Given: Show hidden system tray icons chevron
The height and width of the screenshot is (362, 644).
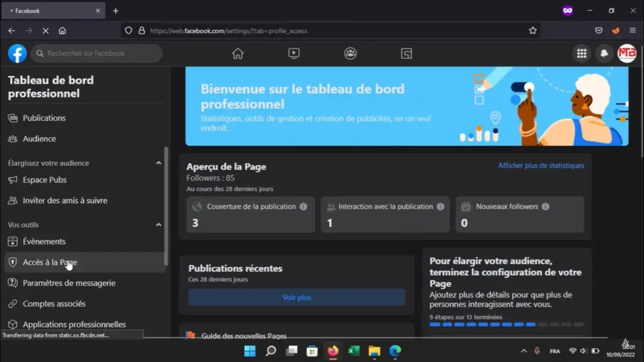Looking at the screenshot, I should point(524,351).
